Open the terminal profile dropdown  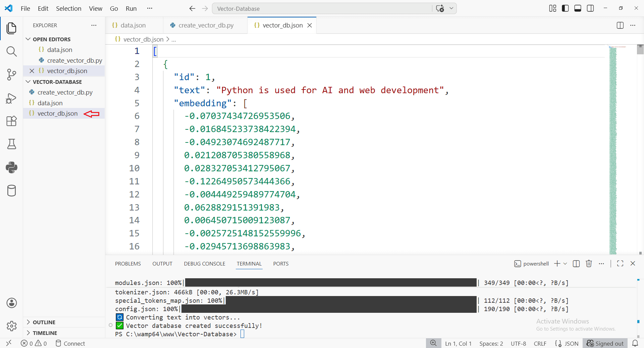[x=566, y=264]
